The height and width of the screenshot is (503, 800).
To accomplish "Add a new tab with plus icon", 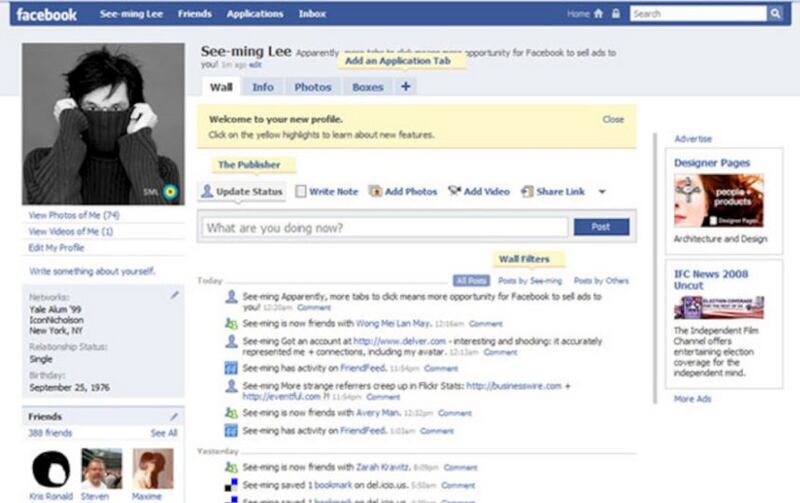I will 406,86.
